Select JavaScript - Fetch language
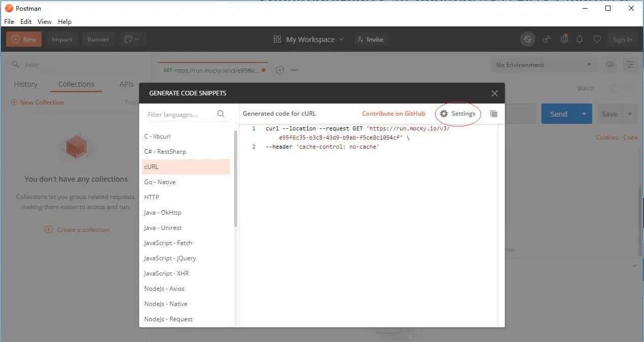 pyautogui.click(x=186, y=243)
